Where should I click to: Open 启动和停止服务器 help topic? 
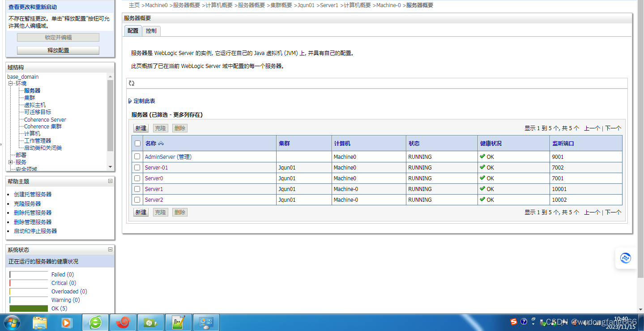pyautogui.click(x=35, y=231)
